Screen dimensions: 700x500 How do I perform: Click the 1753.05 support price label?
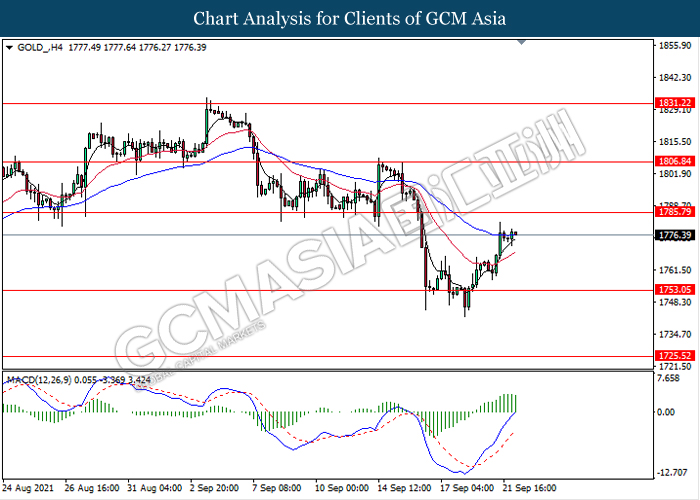coord(675,290)
